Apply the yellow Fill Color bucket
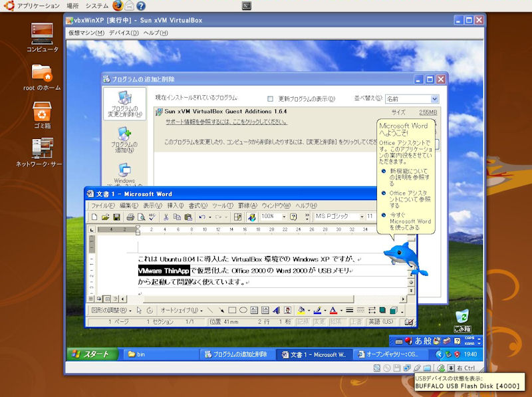This screenshot has width=532, height=397. [x=301, y=310]
